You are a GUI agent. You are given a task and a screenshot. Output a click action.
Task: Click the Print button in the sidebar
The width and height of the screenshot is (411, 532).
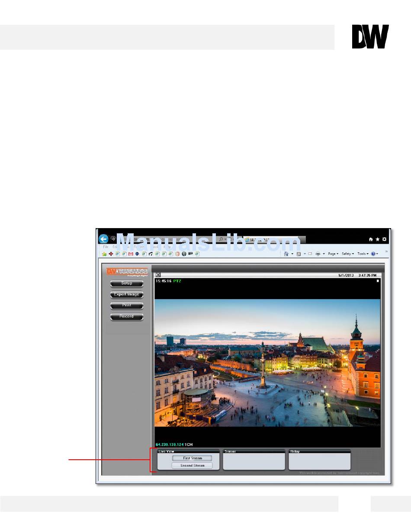coord(126,306)
